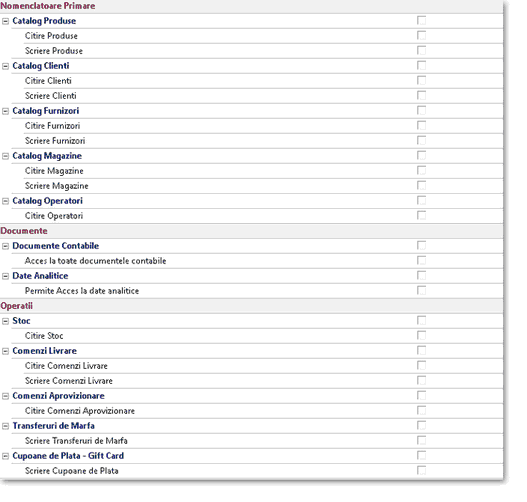Image resolution: width=527 pixels, height=502 pixels.
Task: Select the Documente Contabile row label
Action: pos(56,246)
